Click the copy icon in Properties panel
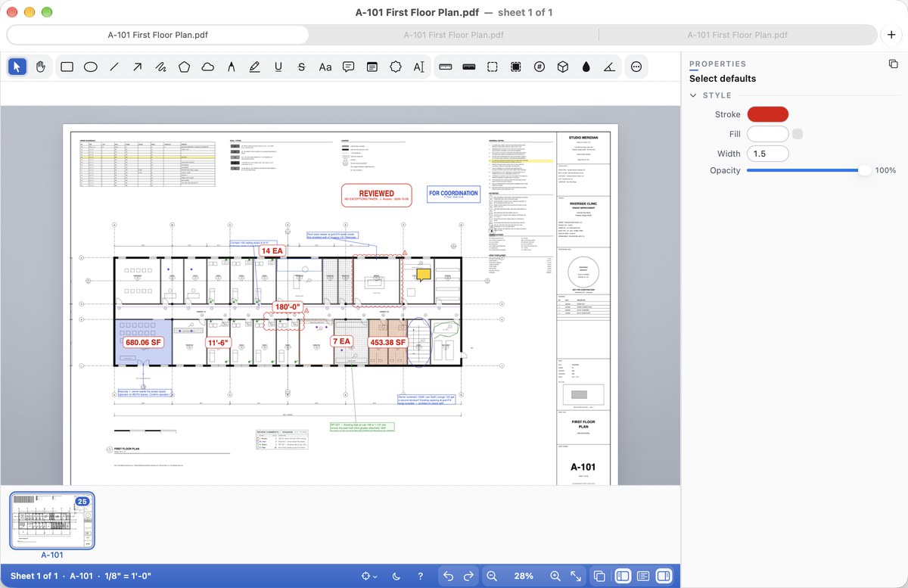The height and width of the screenshot is (588, 908). pos(892,64)
